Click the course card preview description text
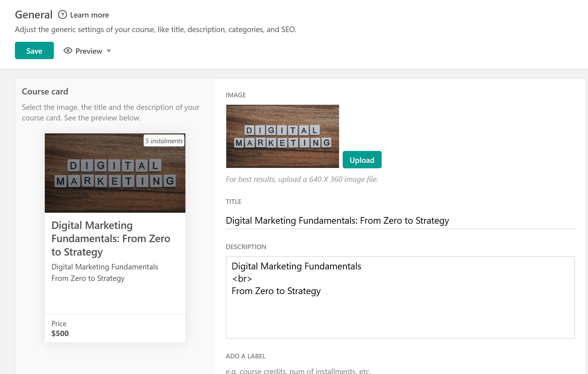588x374 pixels. coord(104,272)
